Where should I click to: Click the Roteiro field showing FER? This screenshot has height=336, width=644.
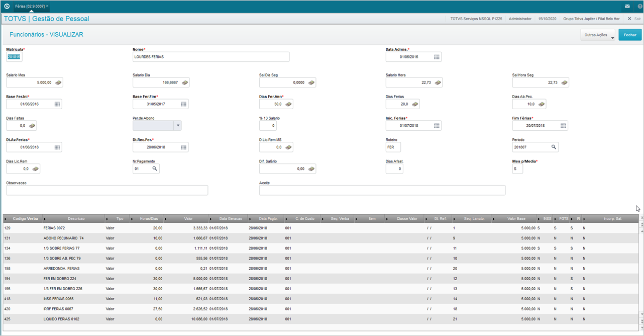(x=393, y=147)
